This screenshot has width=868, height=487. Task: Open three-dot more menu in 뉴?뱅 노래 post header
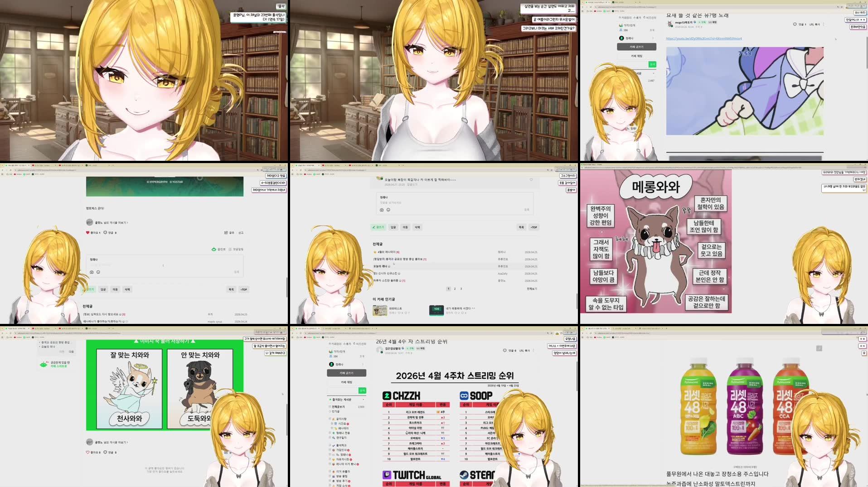824,24
